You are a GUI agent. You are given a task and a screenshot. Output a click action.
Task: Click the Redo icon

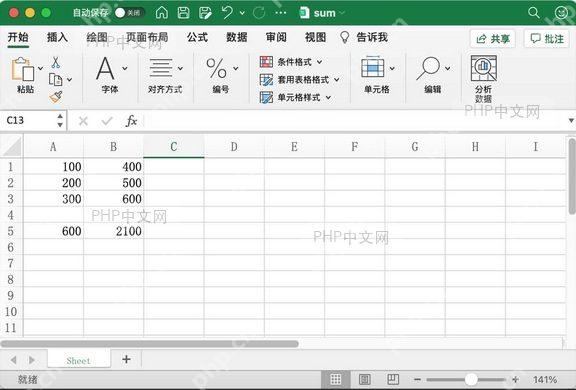(x=259, y=13)
